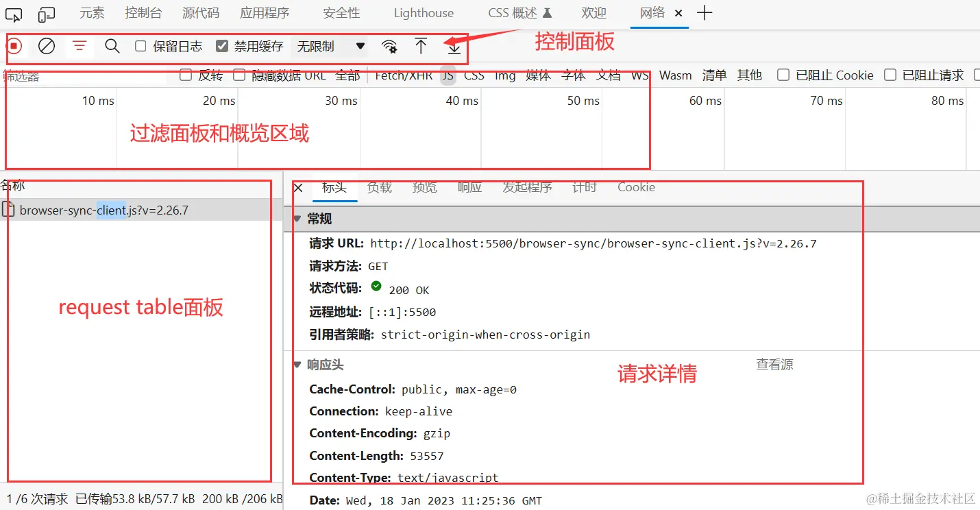Enable 已阻止请求 checkbox
980x510 pixels.
(890, 75)
